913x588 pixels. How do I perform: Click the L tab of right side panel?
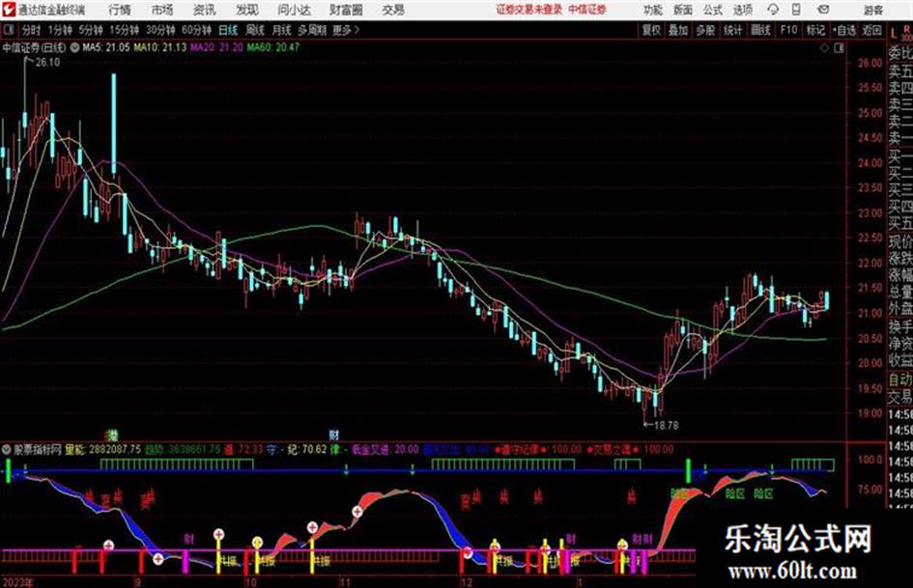894,35
